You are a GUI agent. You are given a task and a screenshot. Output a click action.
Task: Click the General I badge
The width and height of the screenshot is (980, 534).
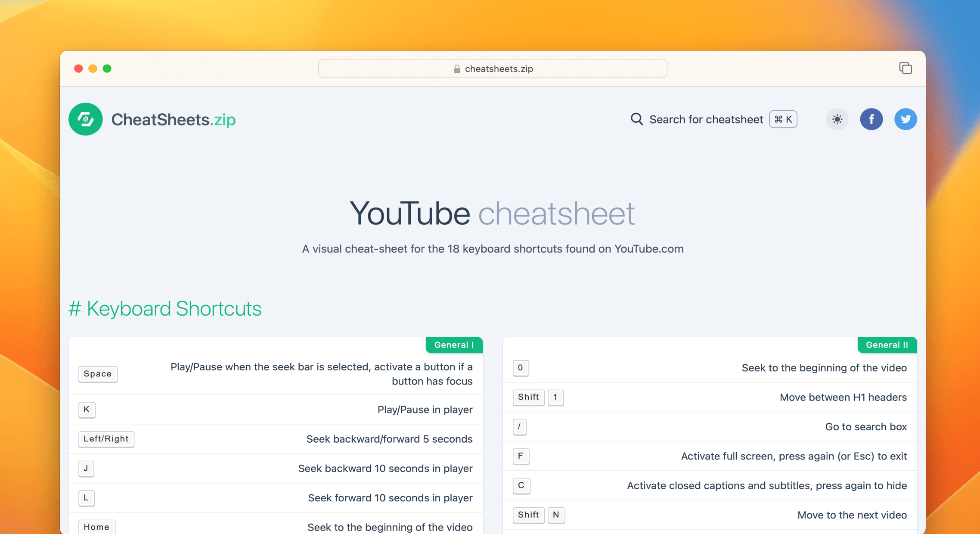click(453, 345)
